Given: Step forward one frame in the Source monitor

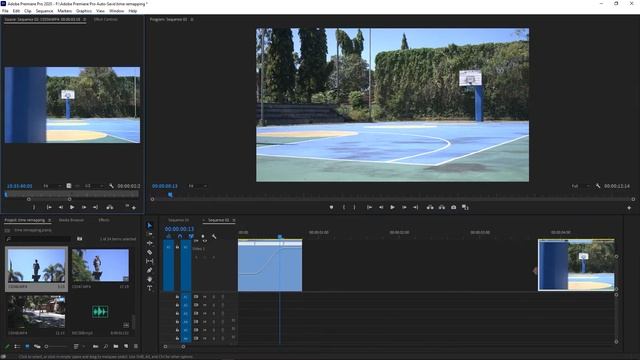Looking at the screenshot, I should pyautogui.click(x=84, y=207).
